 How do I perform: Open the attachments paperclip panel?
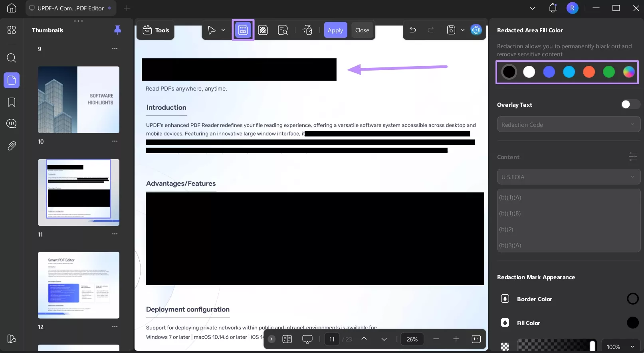(12, 146)
